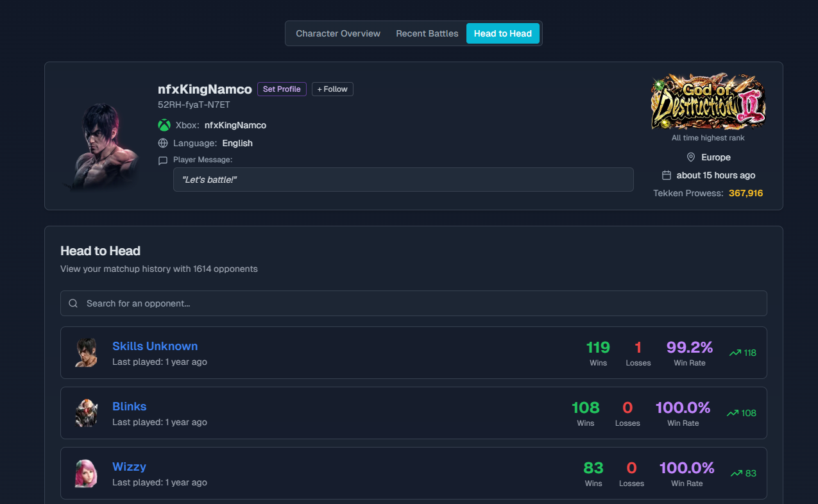
Task: Click Blinks character avatar
Action: coord(86,413)
